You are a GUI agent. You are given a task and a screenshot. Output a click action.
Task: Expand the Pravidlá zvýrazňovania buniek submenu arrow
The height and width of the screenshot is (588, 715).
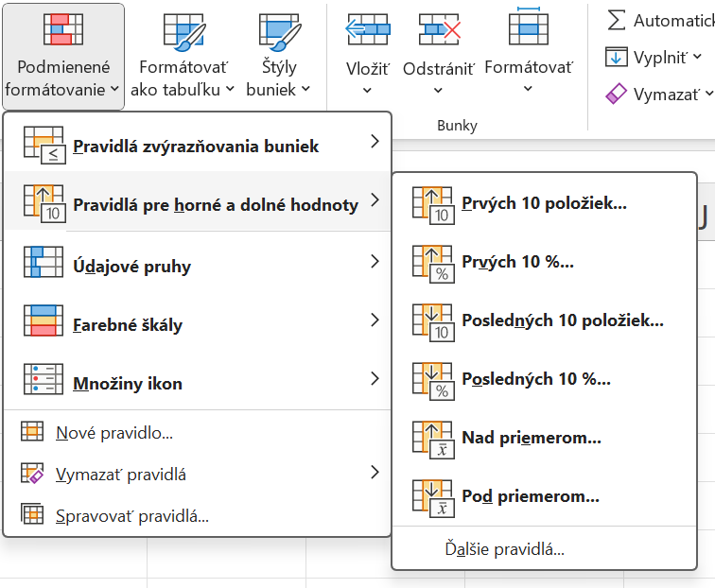point(375,141)
